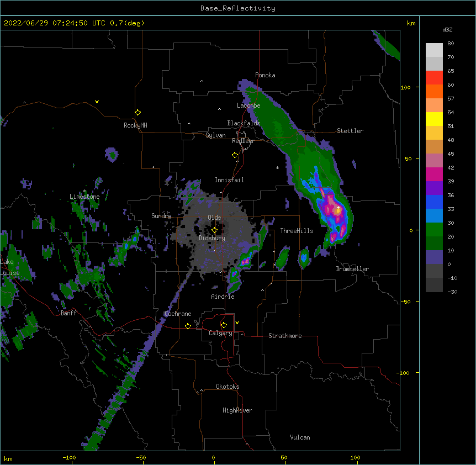This screenshot has height=465, width=476.
Task: Click the Limestone label
Action: click(x=84, y=197)
